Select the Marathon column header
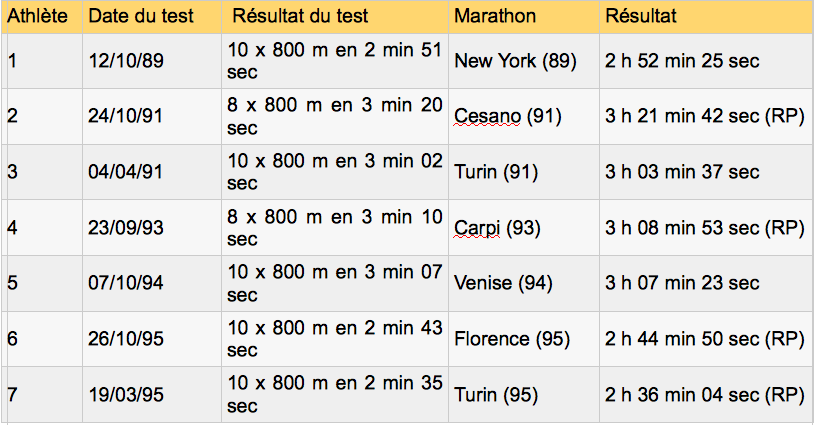 (495, 17)
